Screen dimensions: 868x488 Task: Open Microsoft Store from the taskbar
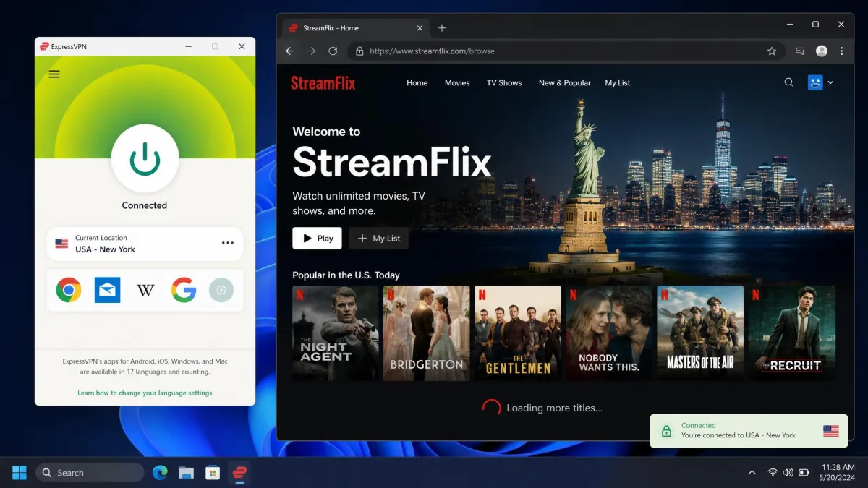213,473
